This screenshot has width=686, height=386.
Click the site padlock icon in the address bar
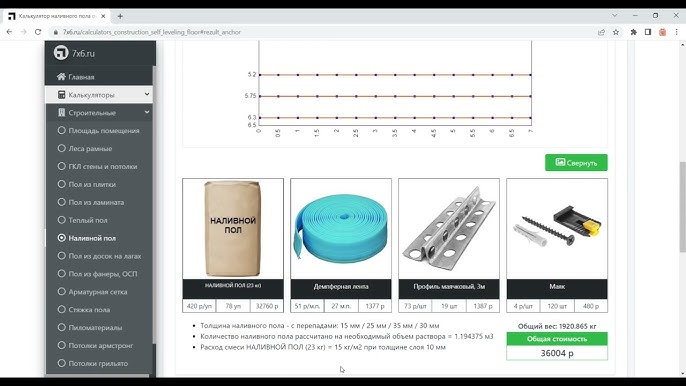tap(56, 32)
